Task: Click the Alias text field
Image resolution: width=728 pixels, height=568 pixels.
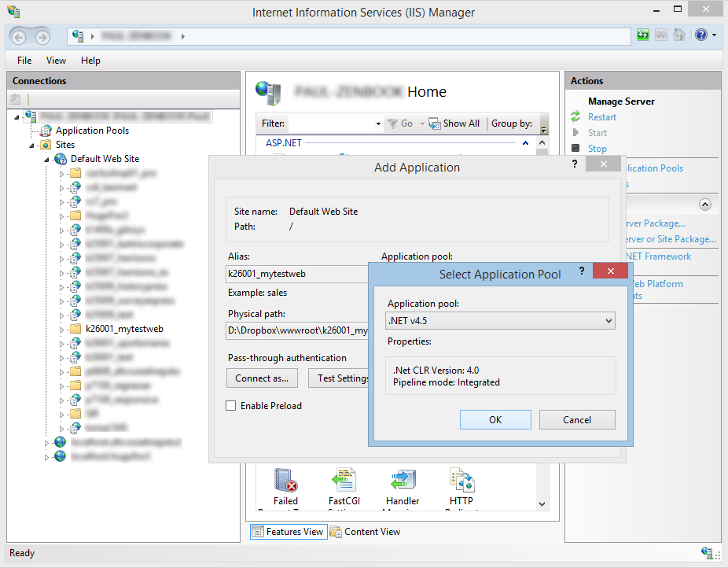Action: pos(298,274)
